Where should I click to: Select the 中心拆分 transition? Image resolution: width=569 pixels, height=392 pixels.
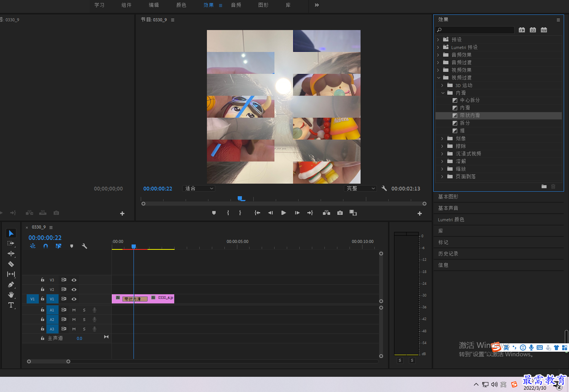(x=470, y=100)
